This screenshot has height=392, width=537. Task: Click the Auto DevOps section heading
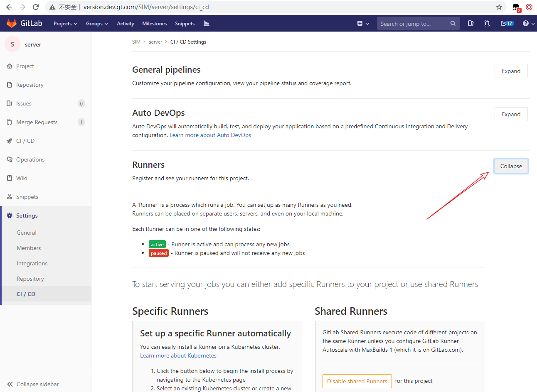pos(158,113)
